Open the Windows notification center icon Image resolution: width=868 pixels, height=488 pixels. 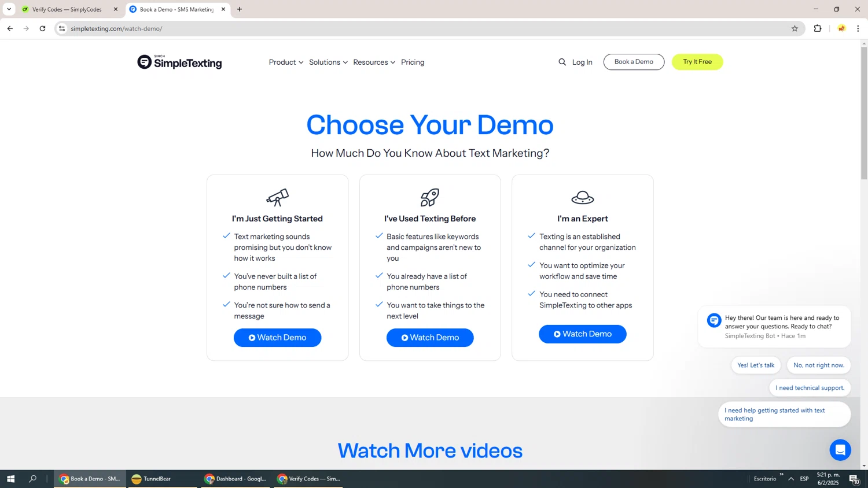point(854,479)
